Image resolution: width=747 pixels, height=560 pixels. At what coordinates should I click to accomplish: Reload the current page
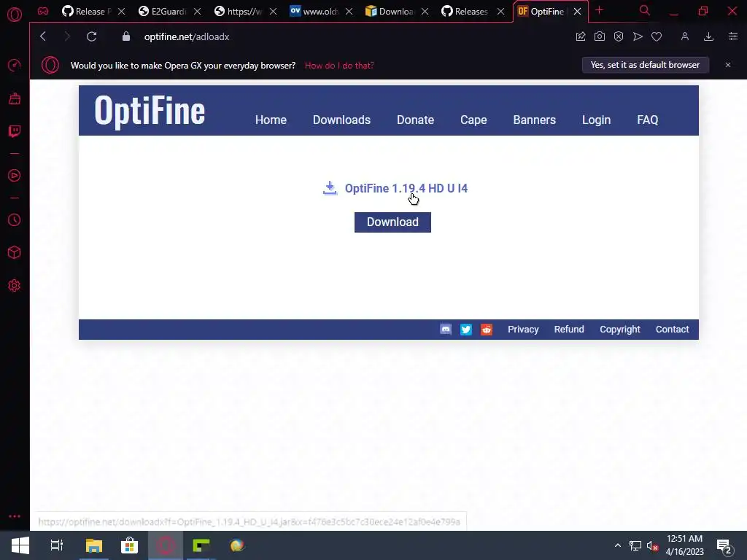(91, 36)
